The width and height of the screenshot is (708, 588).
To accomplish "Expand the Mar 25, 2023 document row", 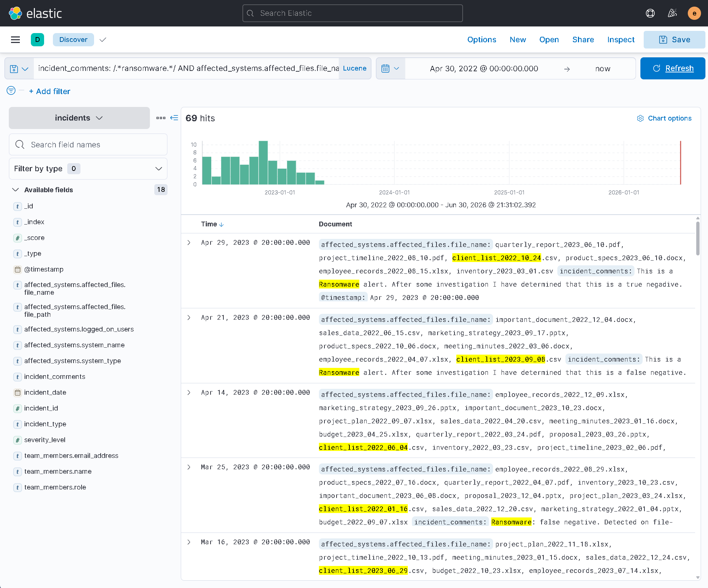I will click(189, 467).
